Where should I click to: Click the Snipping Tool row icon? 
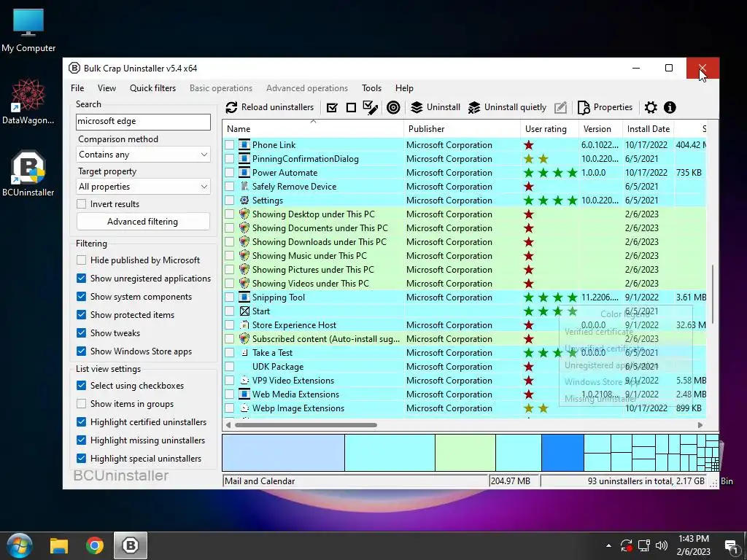coord(244,297)
